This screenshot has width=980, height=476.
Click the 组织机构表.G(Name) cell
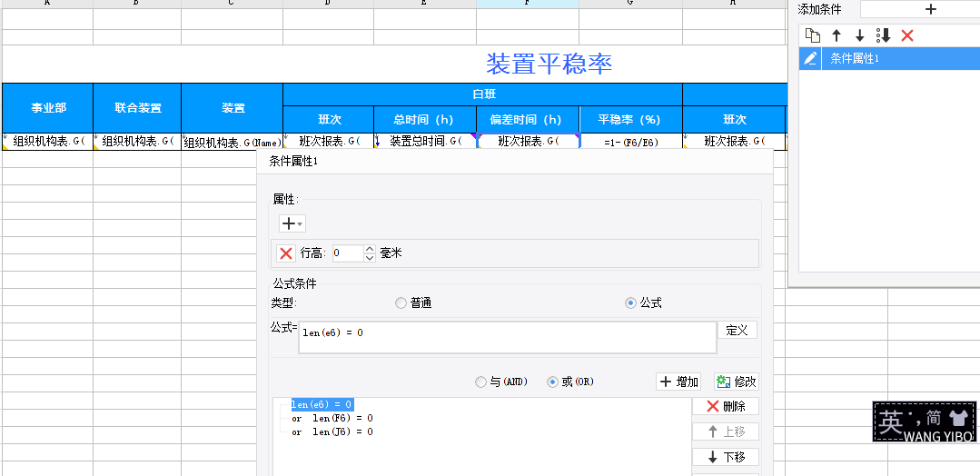click(x=233, y=142)
